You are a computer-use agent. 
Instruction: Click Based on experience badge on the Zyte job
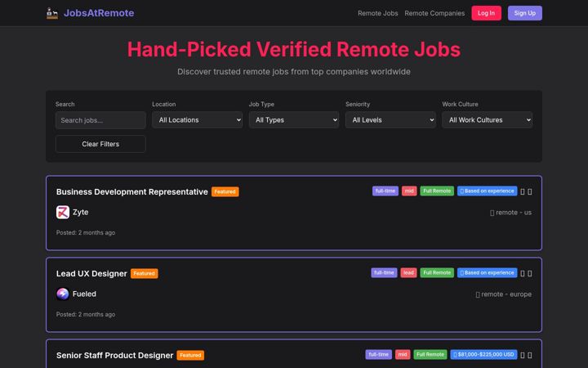pos(487,191)
